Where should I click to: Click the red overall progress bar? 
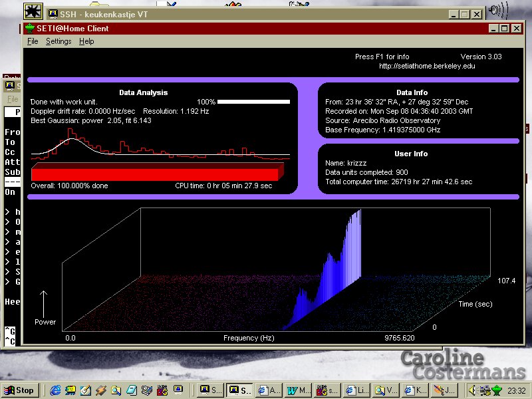[158, 172]
